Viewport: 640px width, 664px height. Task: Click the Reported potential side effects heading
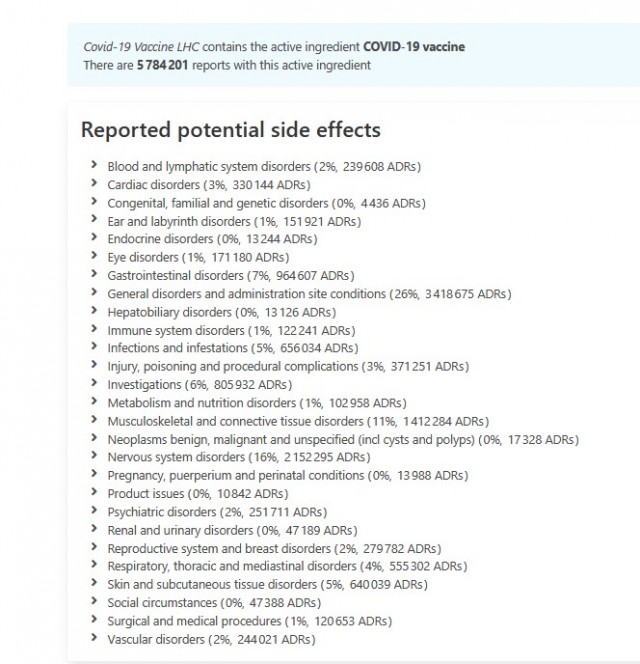[x=230, y=130]
